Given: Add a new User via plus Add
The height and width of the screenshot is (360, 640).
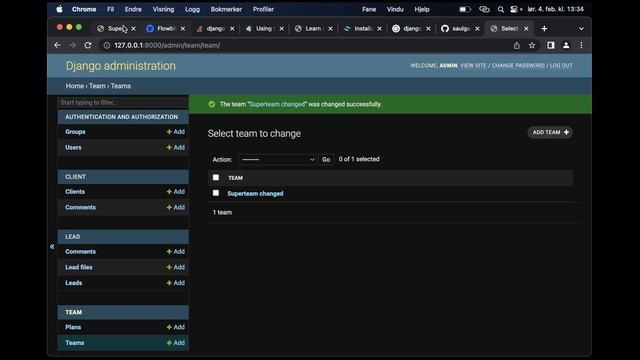Looking at the screenshot, I should pos(176,147).
